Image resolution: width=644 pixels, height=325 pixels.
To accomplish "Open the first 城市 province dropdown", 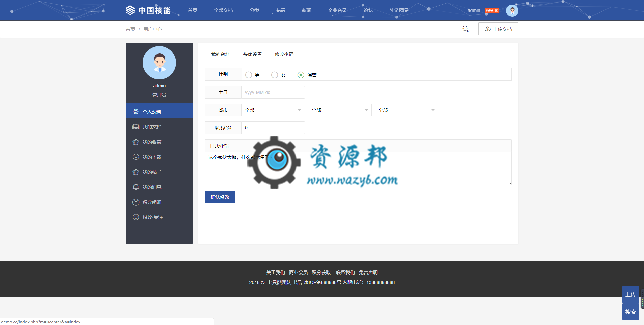I will pos(273,110).
